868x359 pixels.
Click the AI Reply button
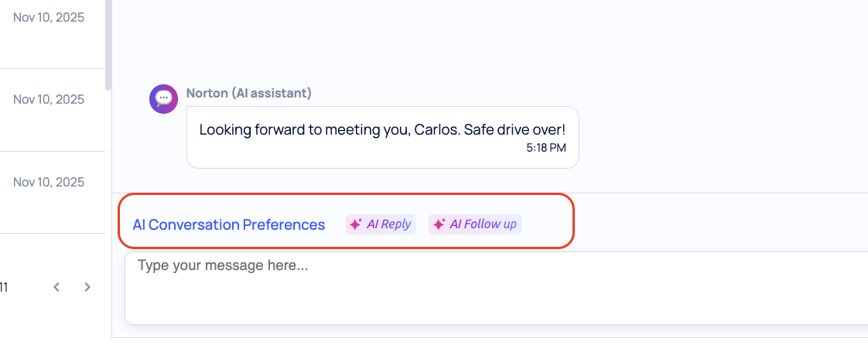click(x=381, y=224)
